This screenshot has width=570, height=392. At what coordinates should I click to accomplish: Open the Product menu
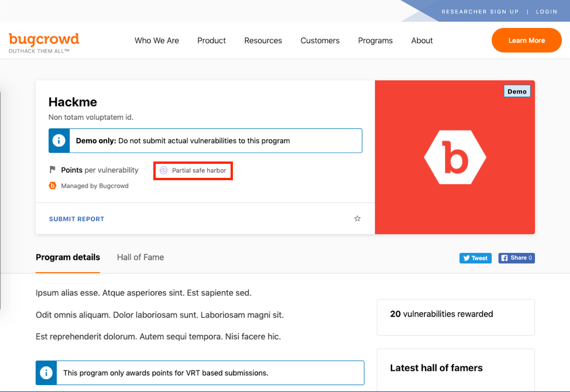pos(212,41)
